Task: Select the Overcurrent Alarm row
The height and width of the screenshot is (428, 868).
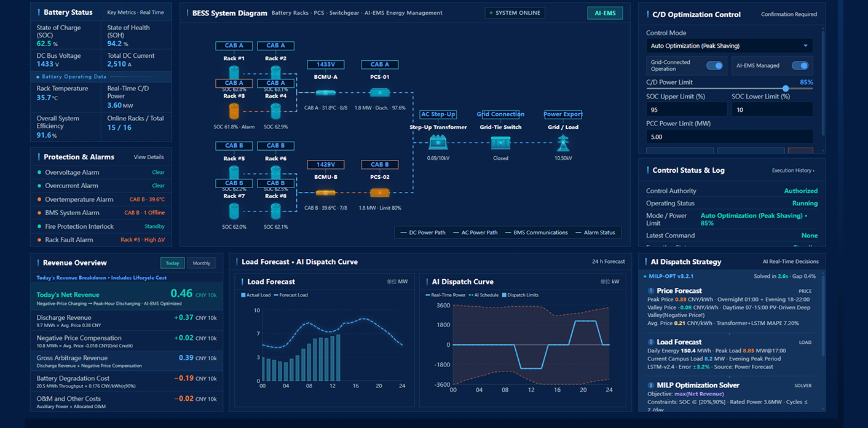Action: coord(101,186)
